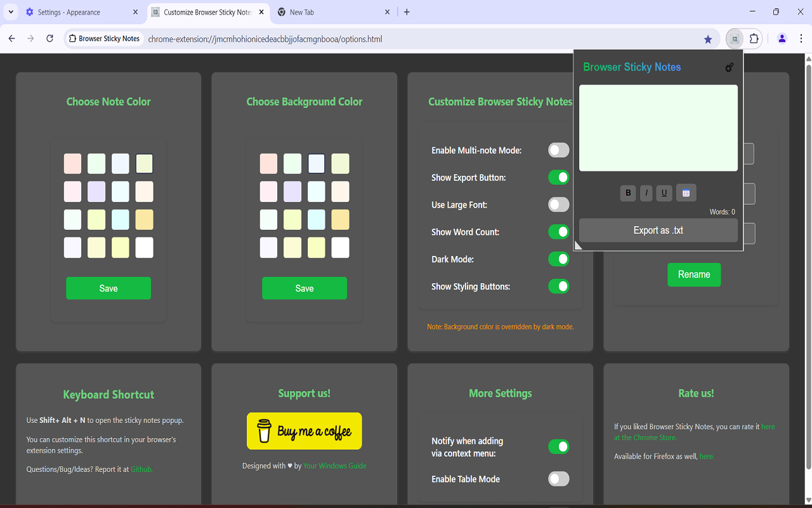
Task: Click the Browser Sticky Notes extension toolbar icon
Action: [735, 39]
